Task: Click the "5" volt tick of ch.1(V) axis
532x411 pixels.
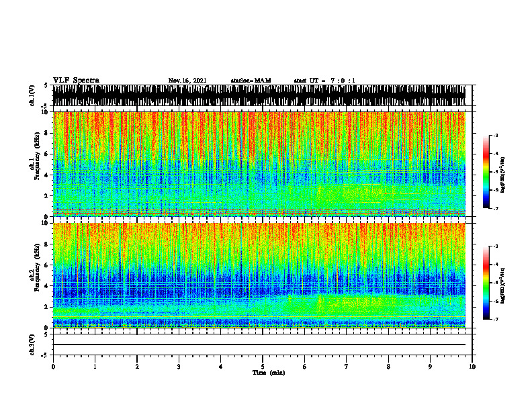Action: click(x=46, y=85)
